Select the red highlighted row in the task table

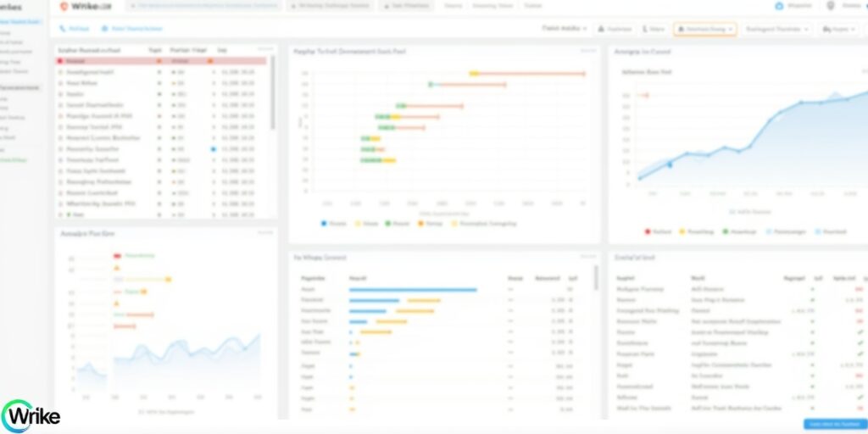tap(161, 61)
